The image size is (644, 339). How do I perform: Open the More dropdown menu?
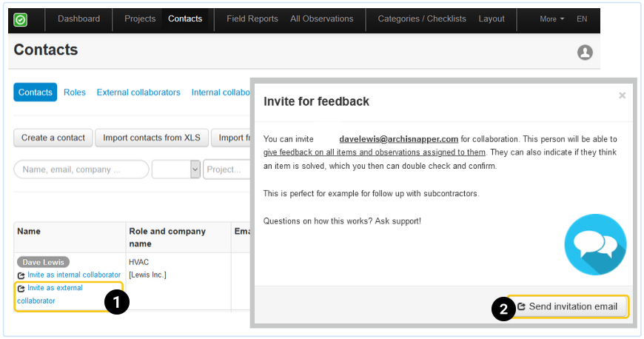(551, 19)
